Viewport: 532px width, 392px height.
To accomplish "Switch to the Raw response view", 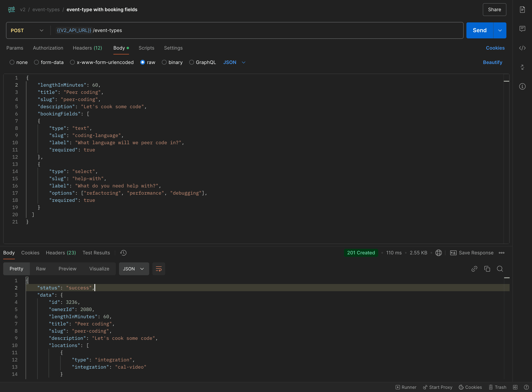I will pyautogui.click(x=41, y=269).
